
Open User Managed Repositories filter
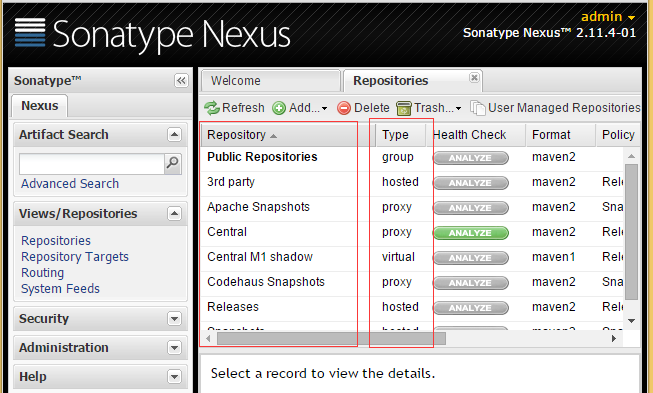coord(555,108)
